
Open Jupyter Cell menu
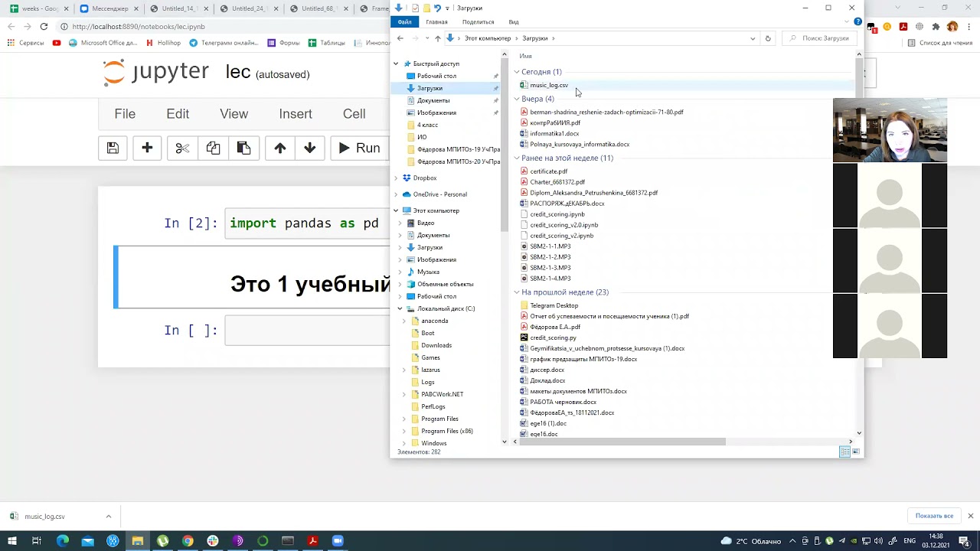click(x=354, y=113)
